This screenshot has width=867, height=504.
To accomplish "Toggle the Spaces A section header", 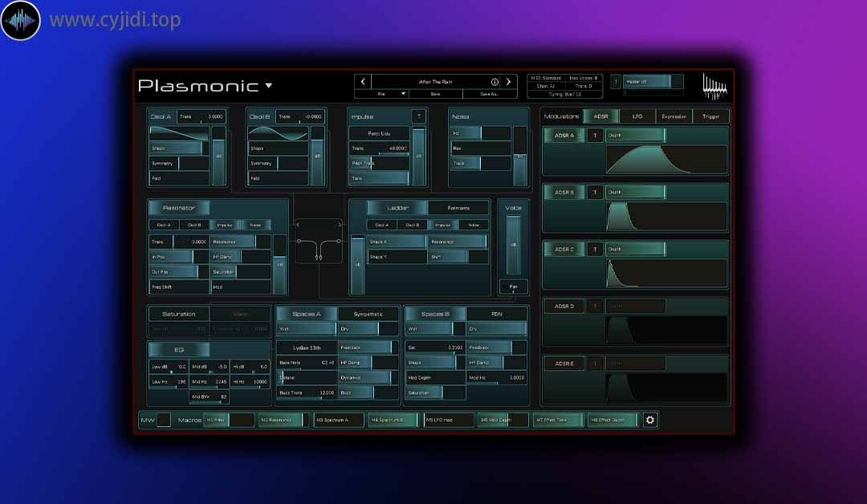I will tap(307, 314).
